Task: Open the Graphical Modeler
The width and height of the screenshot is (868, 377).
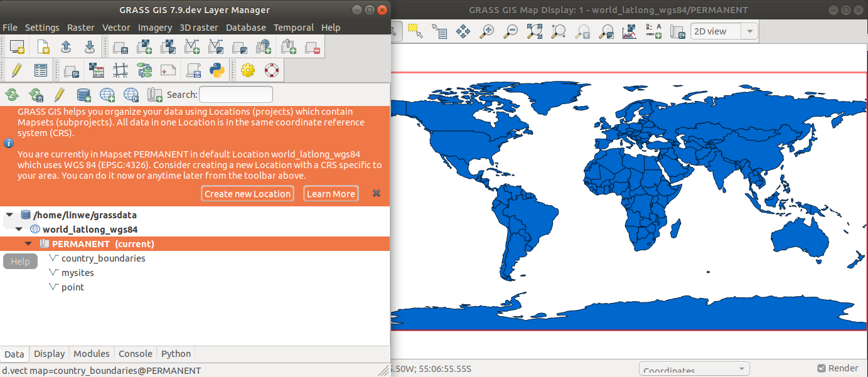Action: [145, 70]
